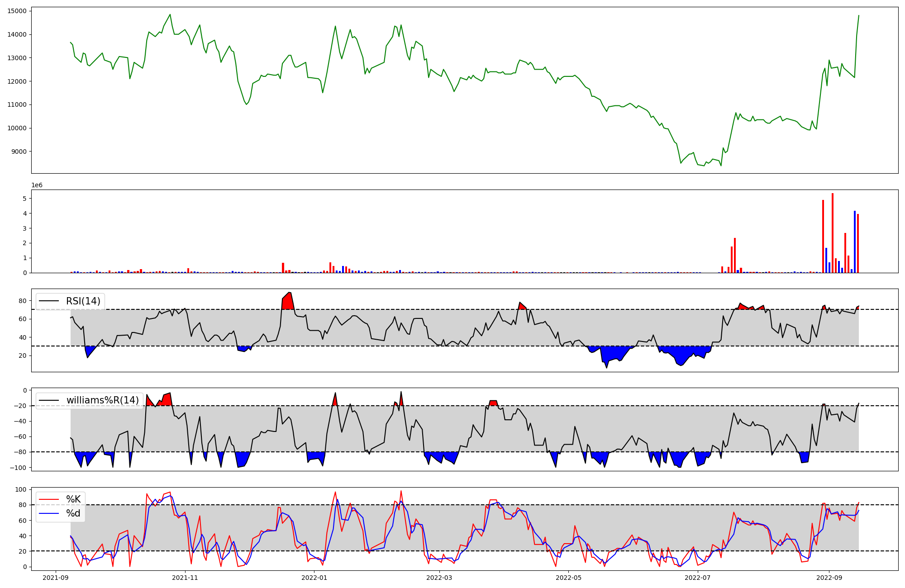
Task: Click the 2022-05 x-axis date label
Action: point(568,578)
